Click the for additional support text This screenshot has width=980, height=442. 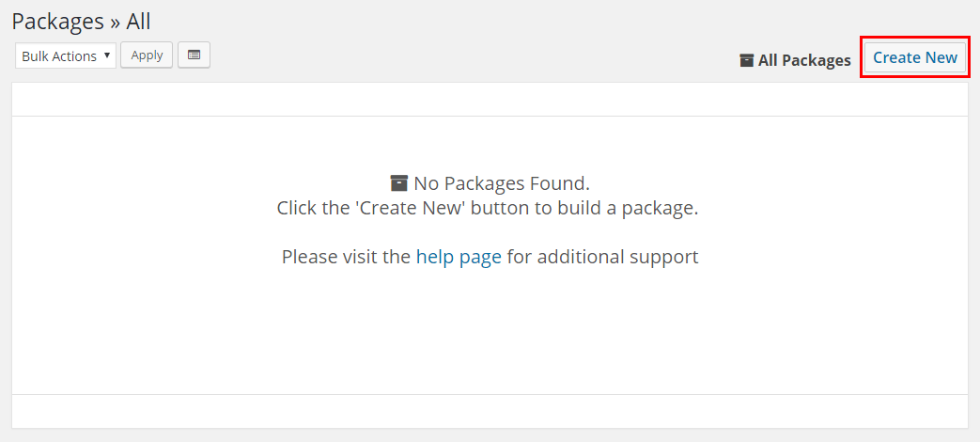coord(602,257)
